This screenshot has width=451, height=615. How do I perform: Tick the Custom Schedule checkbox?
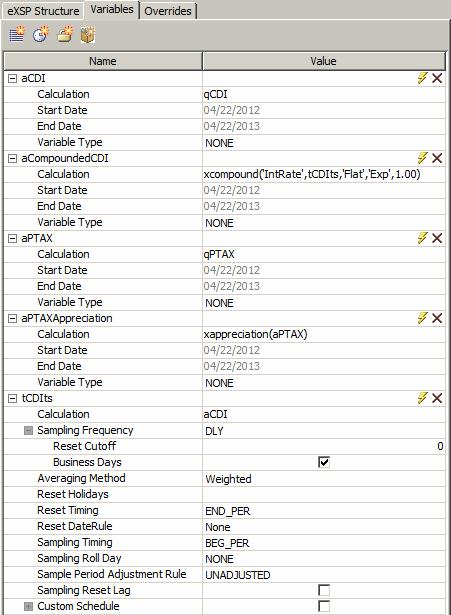(x=324, y=606)
